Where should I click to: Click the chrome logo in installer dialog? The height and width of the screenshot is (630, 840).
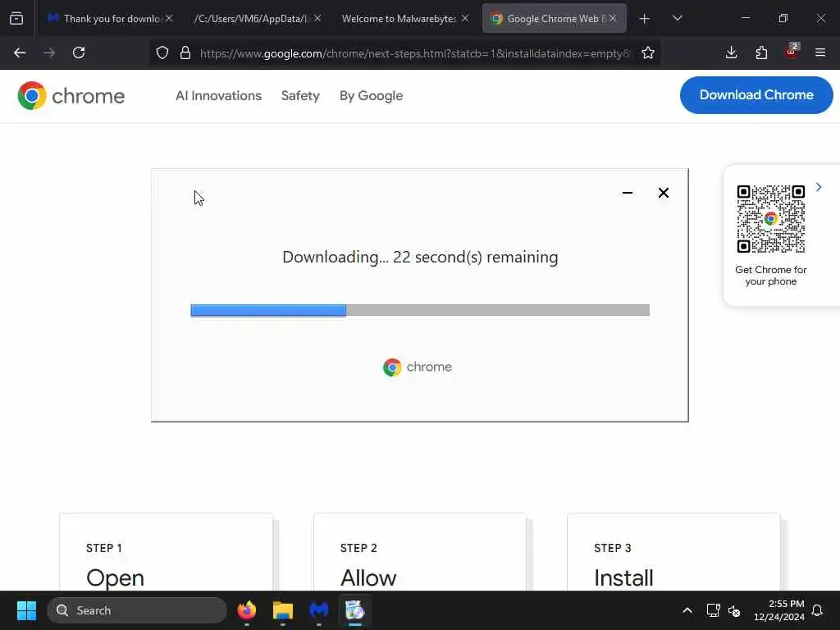coord(418,367)
